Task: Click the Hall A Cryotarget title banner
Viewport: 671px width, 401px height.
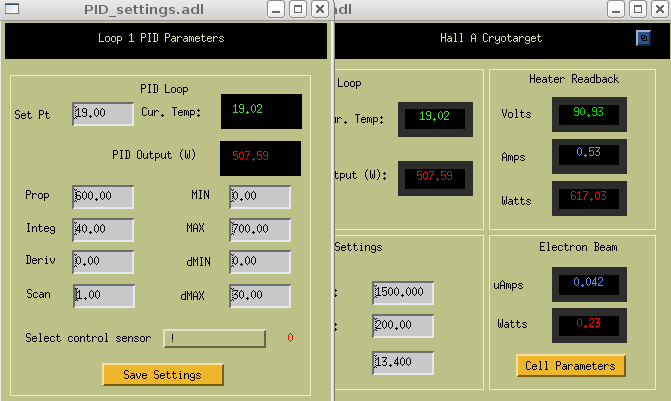Action: pyautogui.click(x=491, y=38)
